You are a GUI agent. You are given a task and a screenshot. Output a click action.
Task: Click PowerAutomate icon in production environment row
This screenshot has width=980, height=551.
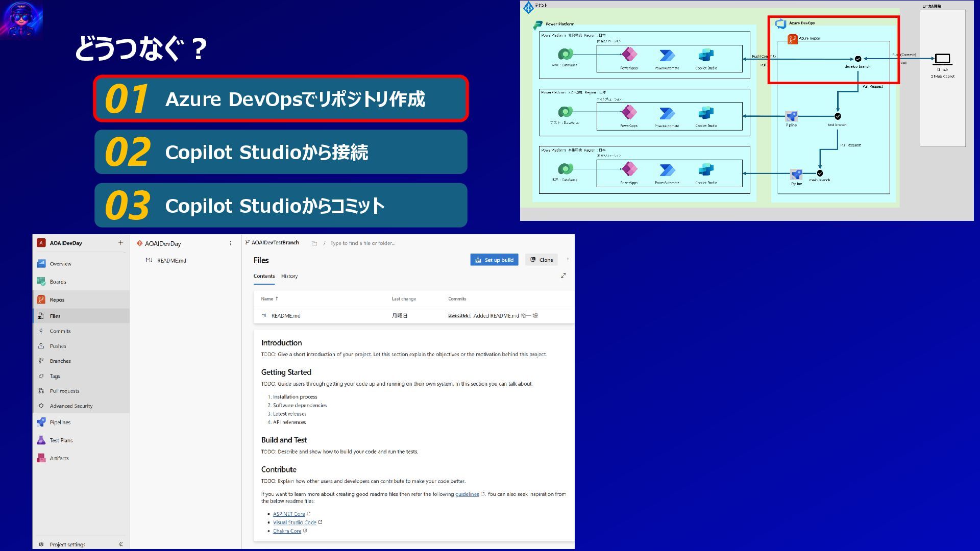point(667,170)
